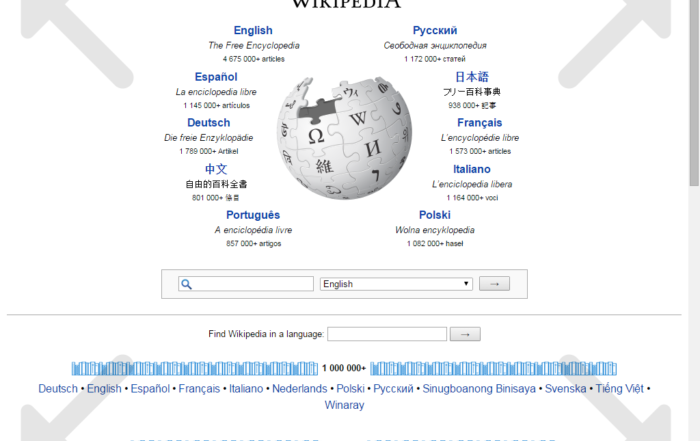The image size is (700, 441).
Task: Click the '4 675 000+ articles' text
Action: coord(254,59)
